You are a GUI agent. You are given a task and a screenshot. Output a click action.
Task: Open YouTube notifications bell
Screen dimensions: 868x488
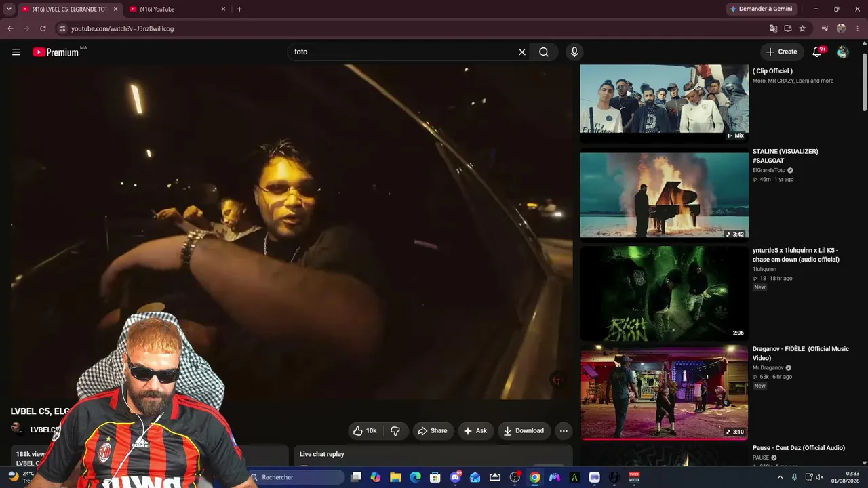(x=817, y=52)
